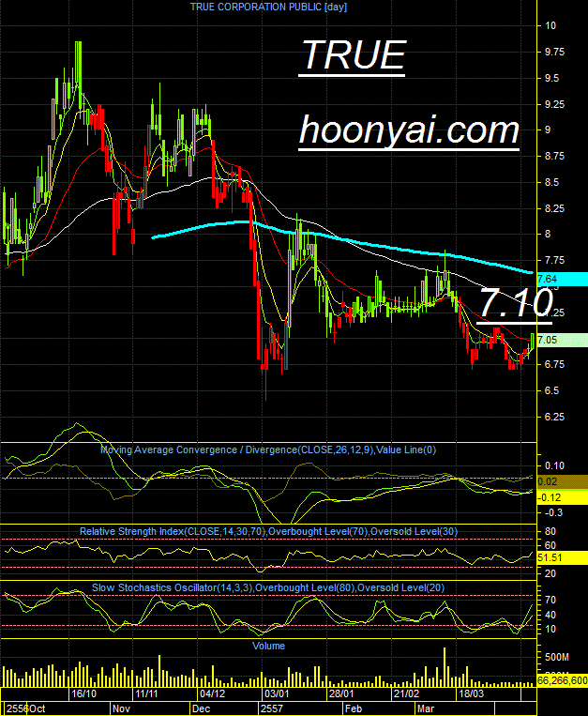The image size is (588, 716).
Task: Select the 7.64 cyan moving average value label
Action: pos(562,279)
